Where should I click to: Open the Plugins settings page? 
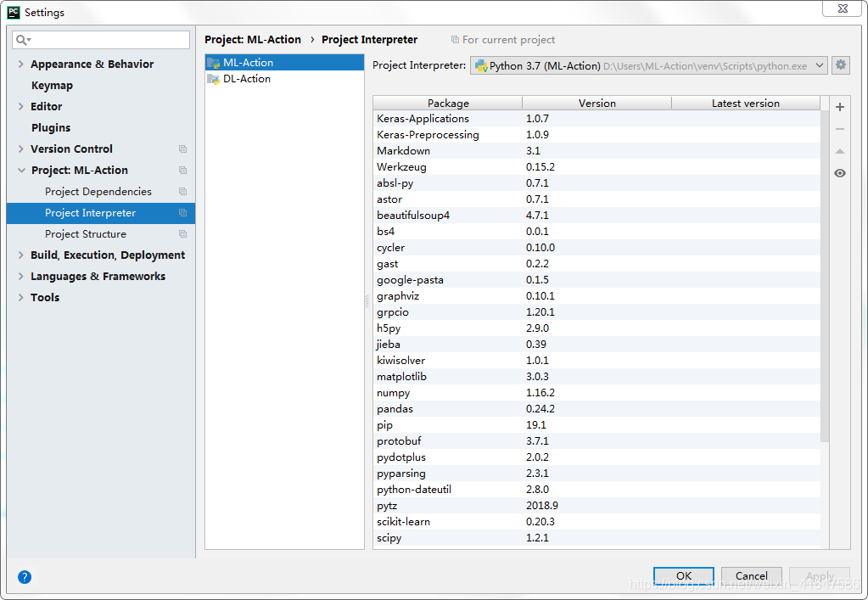point(51,128)
